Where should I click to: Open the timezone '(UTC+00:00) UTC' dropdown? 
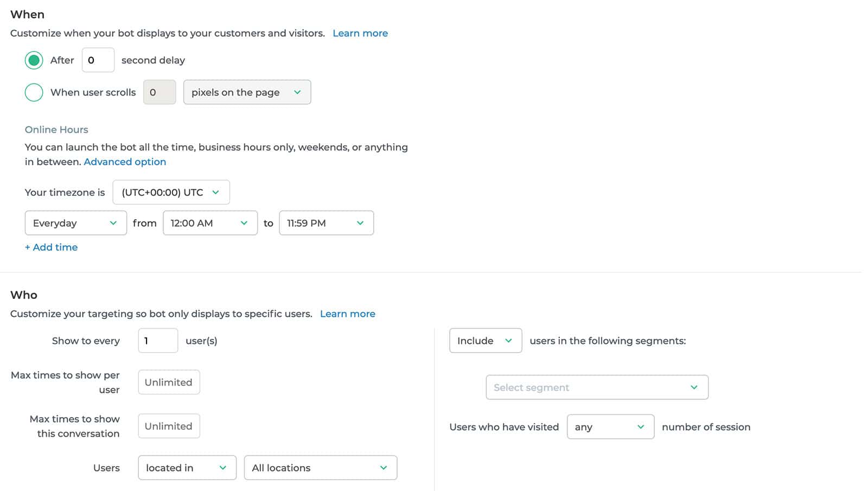[171, 193]
